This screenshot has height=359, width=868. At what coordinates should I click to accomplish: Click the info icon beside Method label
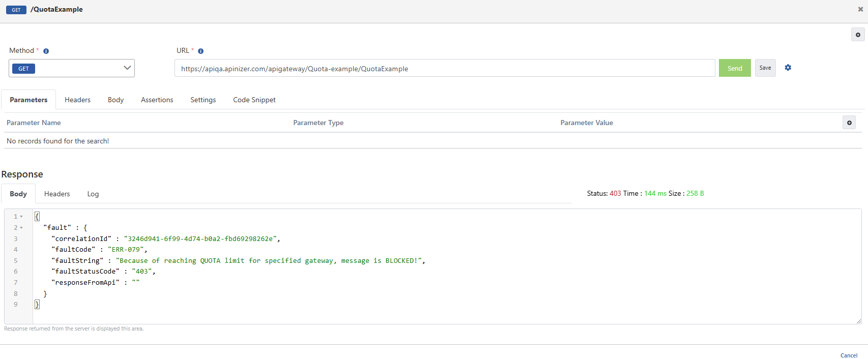46,51
